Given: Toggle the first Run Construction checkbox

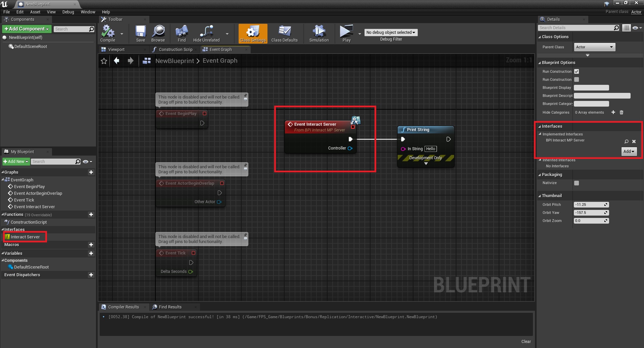Looking at the screenshot, I should [577, 71].
